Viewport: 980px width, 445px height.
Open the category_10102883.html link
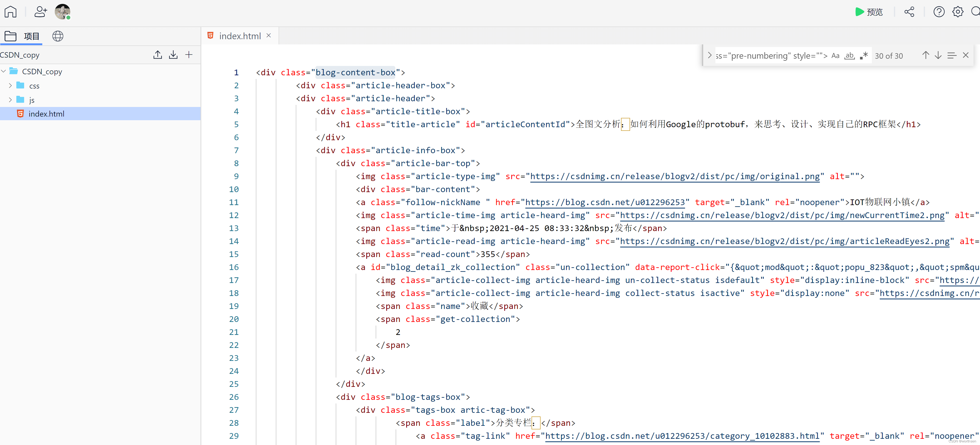682,436
